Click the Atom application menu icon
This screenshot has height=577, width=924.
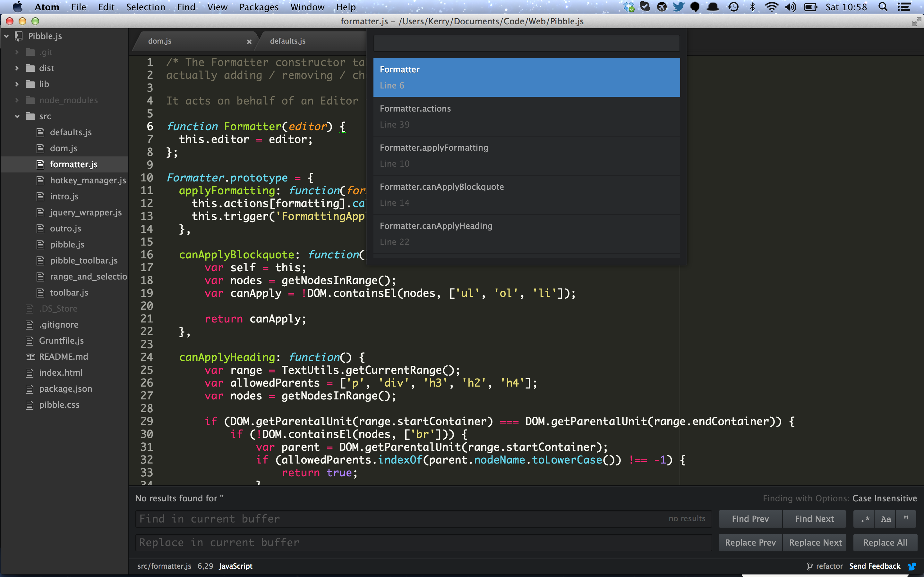(45, 7)
